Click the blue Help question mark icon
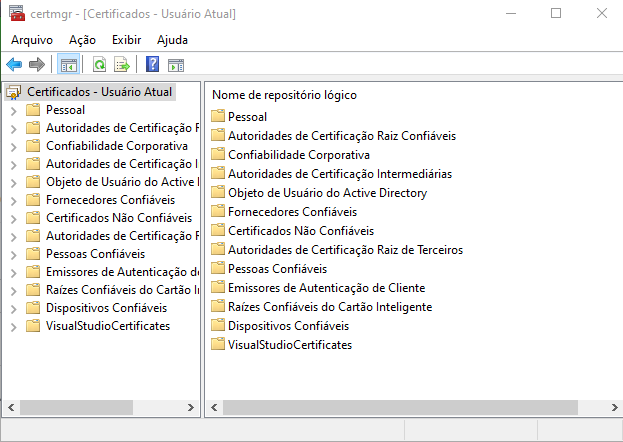Viewport: 623px width, 442px height. [153, 65]
